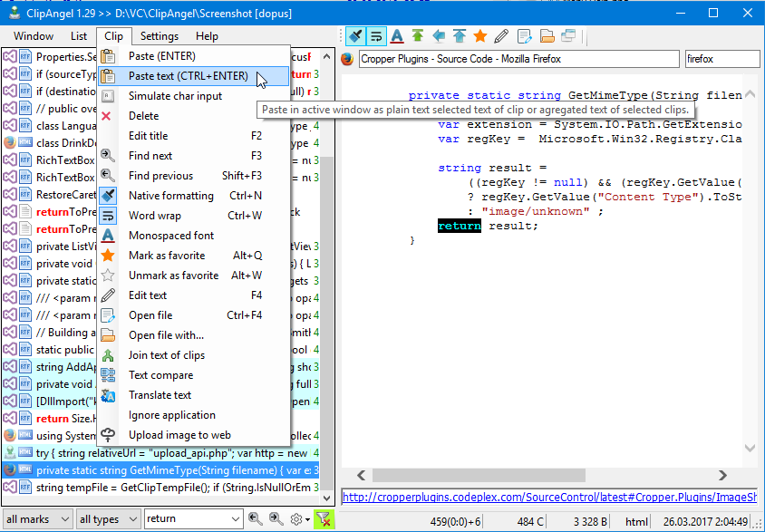This screenshot has width=765, height=532.
Task: Toggle word wrap in the toolbar
Action: (x=376, y=36)
